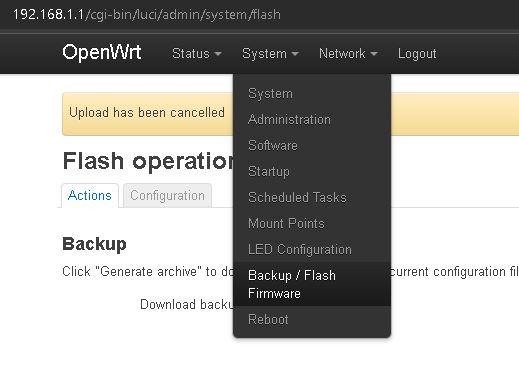Switch to the Actions tab
This screenshot has height=365, width=519.
90,196
